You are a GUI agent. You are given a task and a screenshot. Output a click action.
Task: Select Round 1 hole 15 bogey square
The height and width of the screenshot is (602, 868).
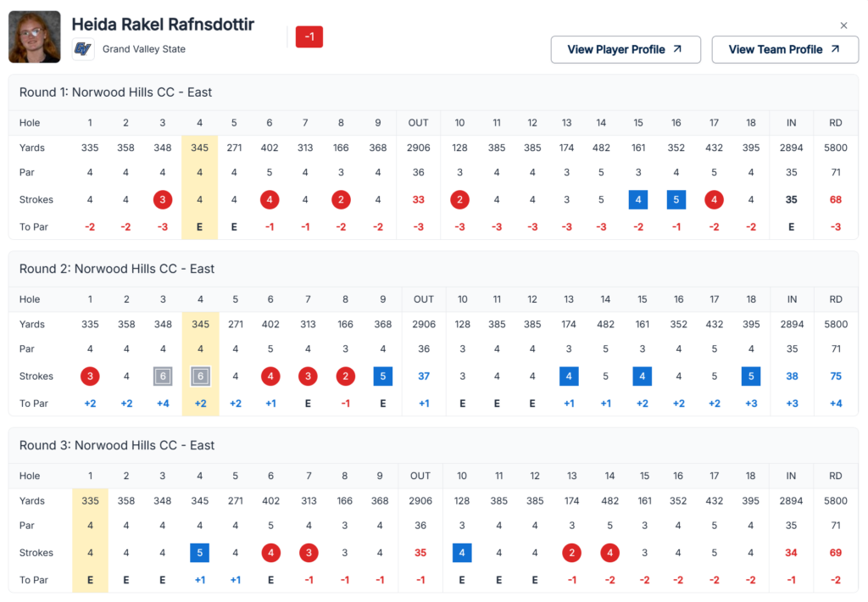(638, 200)
